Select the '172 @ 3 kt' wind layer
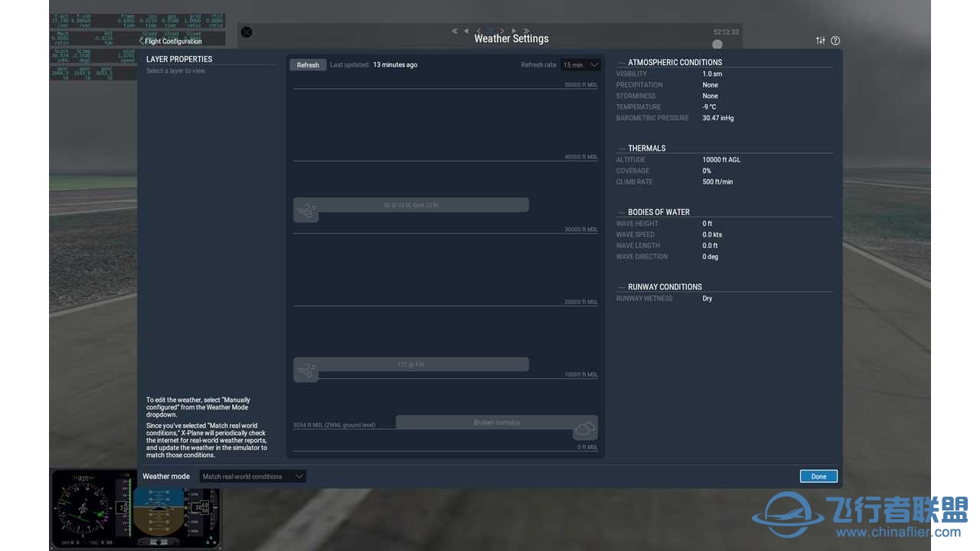980x551 pixels. pos(411,364)
